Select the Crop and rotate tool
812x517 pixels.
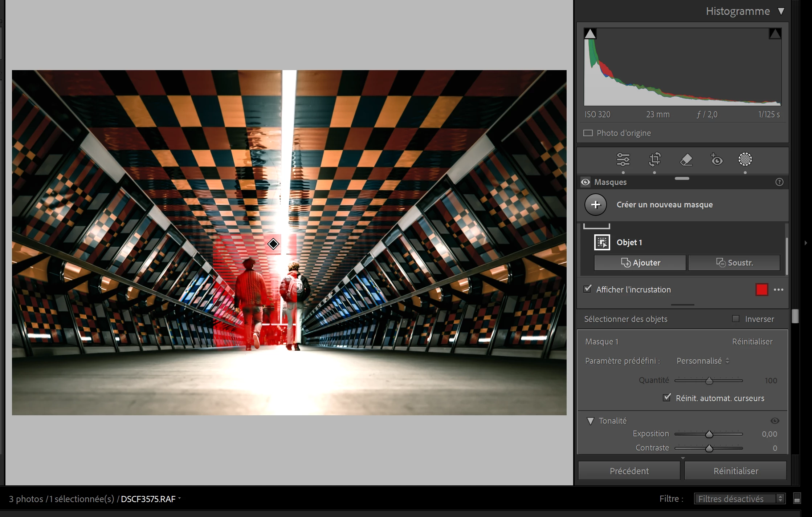point(655,159)
